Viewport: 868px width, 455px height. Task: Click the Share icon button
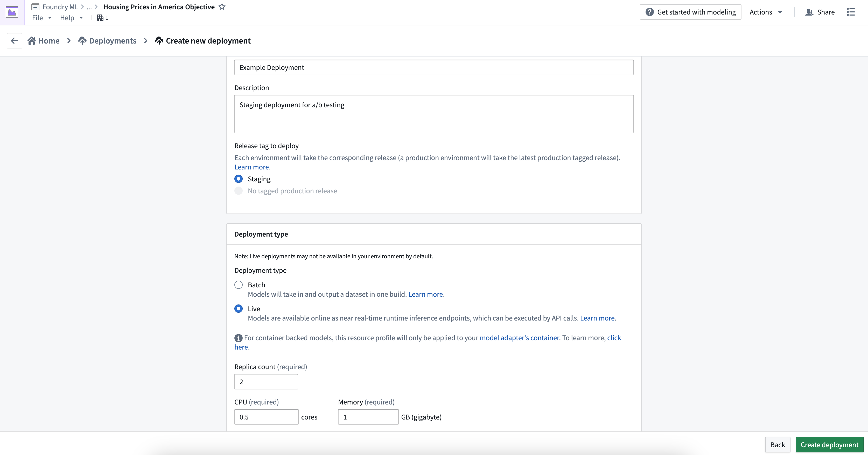coord(810,11)
